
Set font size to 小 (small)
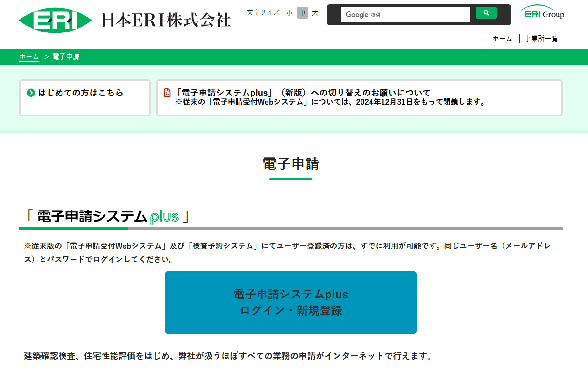tap(289, 13)
